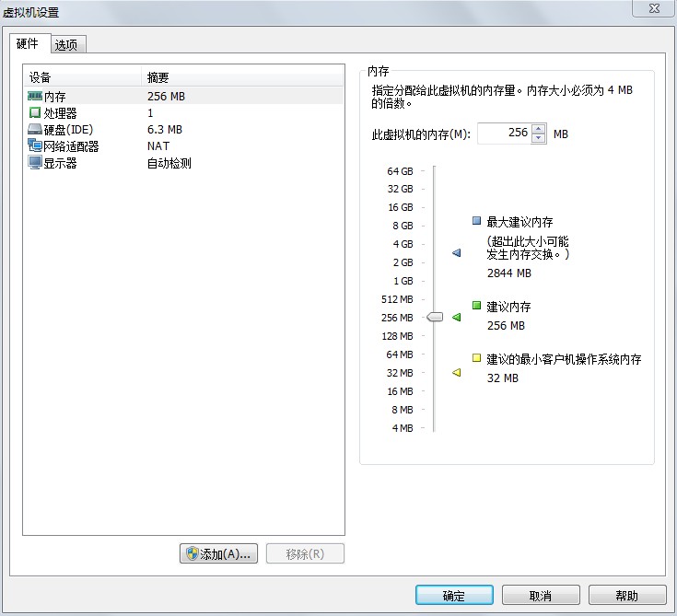Click the processor summary value 1

click(150, 113)
